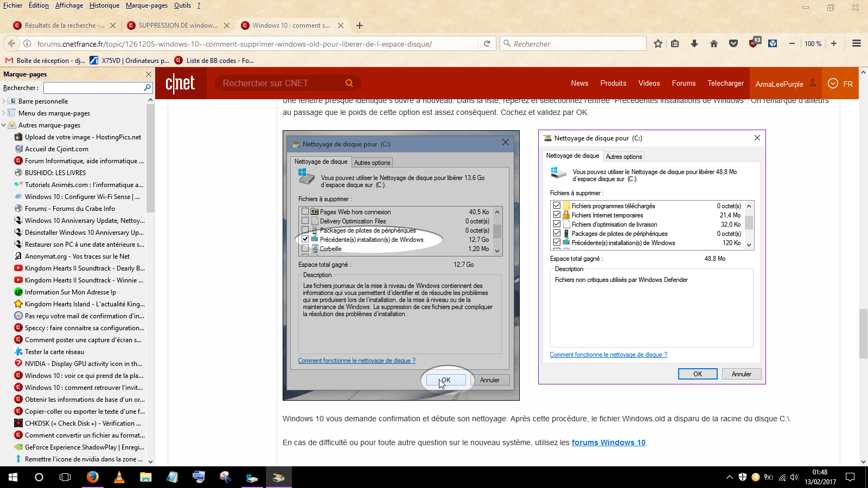Click the orange search magnifier on CNET
The image size is (868, 488).
point(349,83)
